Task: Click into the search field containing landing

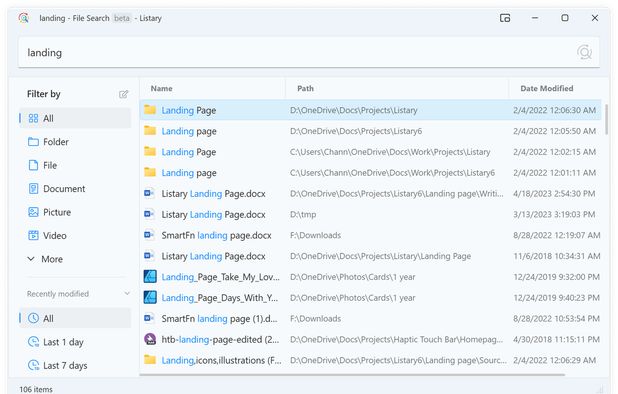Action: 309,52
